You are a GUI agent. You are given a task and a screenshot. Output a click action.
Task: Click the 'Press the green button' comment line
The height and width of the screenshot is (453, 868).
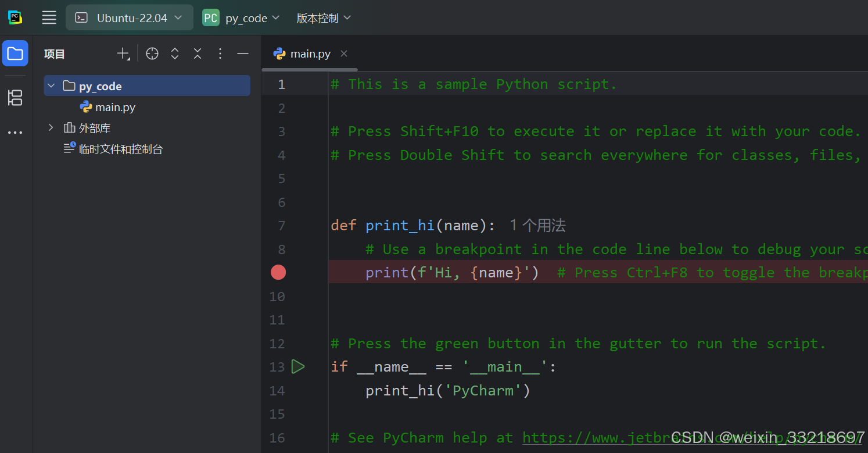tap(578, 343)
